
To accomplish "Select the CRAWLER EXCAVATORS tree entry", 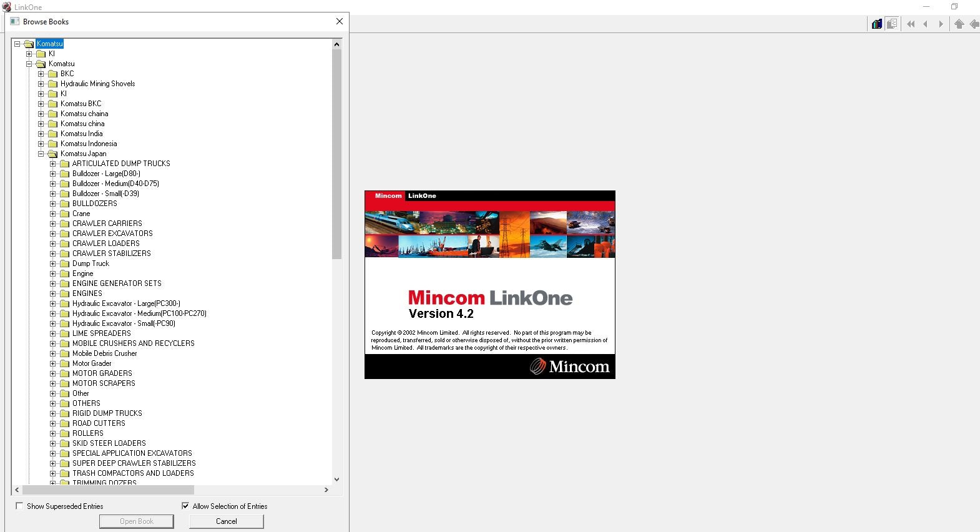I will [x=112, y=234].
